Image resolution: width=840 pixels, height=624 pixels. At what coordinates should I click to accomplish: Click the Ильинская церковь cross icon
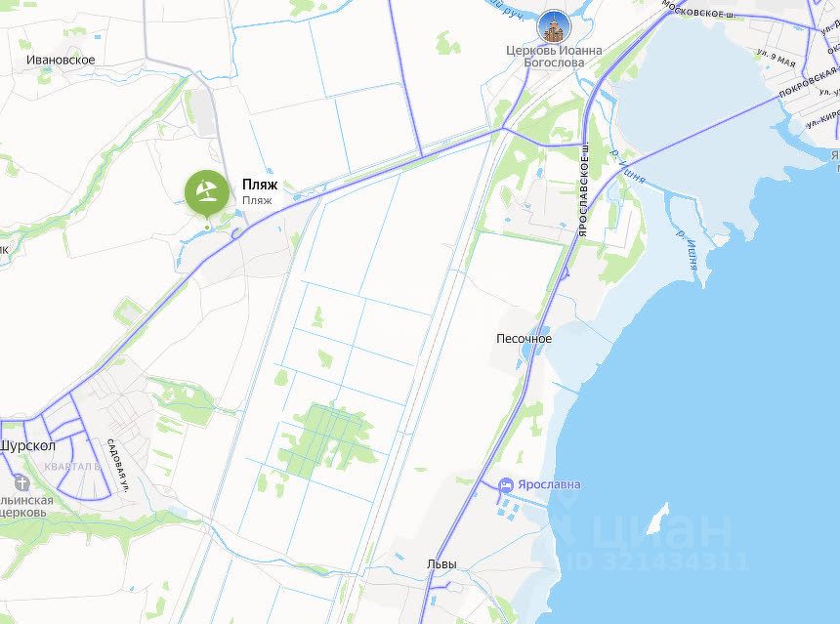[x=21, y=482]
